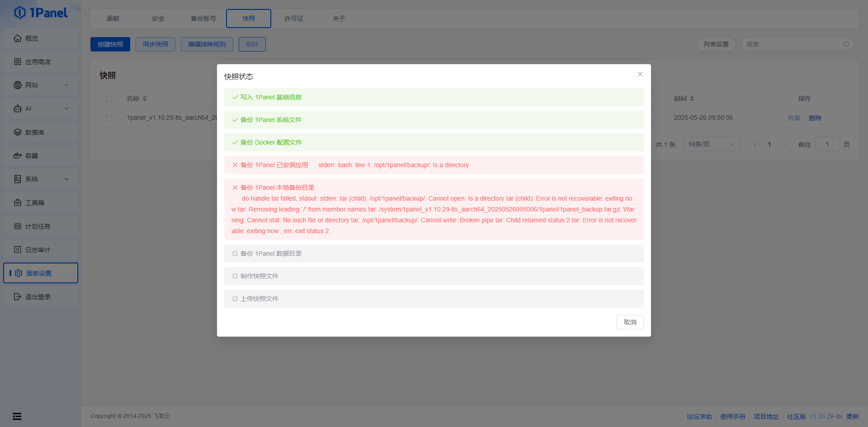Open the 使用手册 footer link

click(x=733, y=417)
